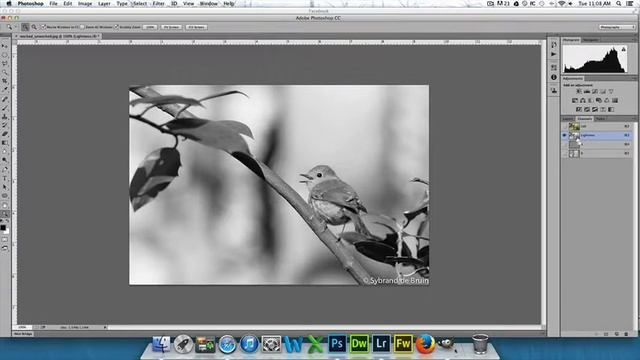Open the Actions panel play icon
640x360 pixels.
point(554,54)
